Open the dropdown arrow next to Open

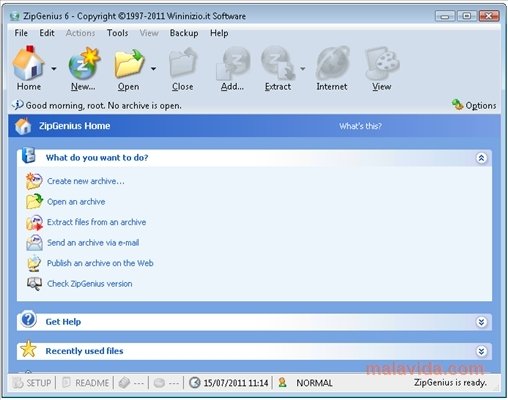(153, 69)
